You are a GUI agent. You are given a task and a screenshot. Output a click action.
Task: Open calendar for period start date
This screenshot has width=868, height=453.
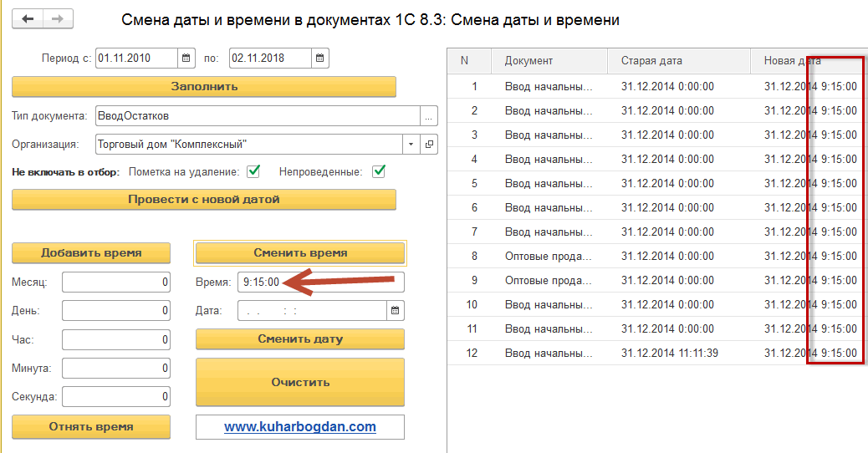click(186, 59)
